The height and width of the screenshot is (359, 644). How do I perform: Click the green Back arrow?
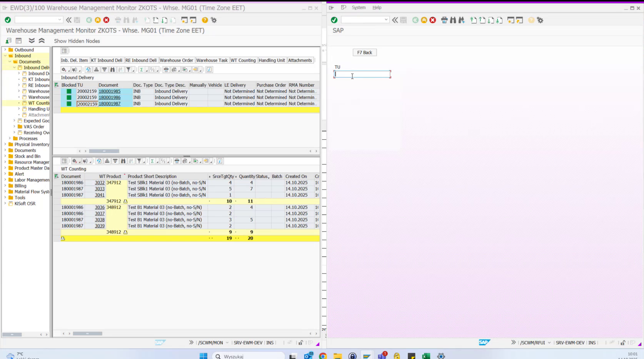coord(88,20)
